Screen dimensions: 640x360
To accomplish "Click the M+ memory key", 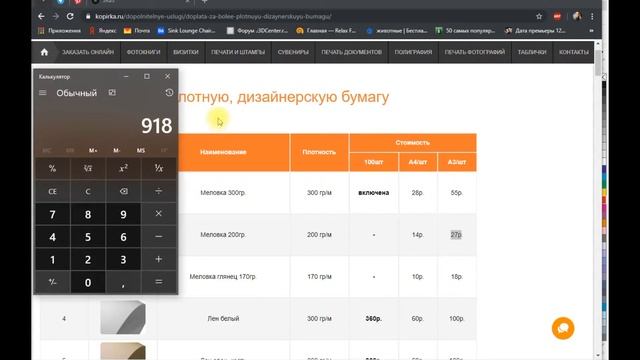I will [x=93, y=151].
